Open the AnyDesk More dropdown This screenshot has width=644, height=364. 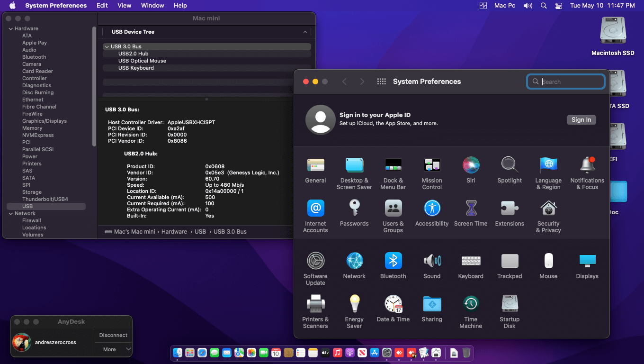click(113, 349)
